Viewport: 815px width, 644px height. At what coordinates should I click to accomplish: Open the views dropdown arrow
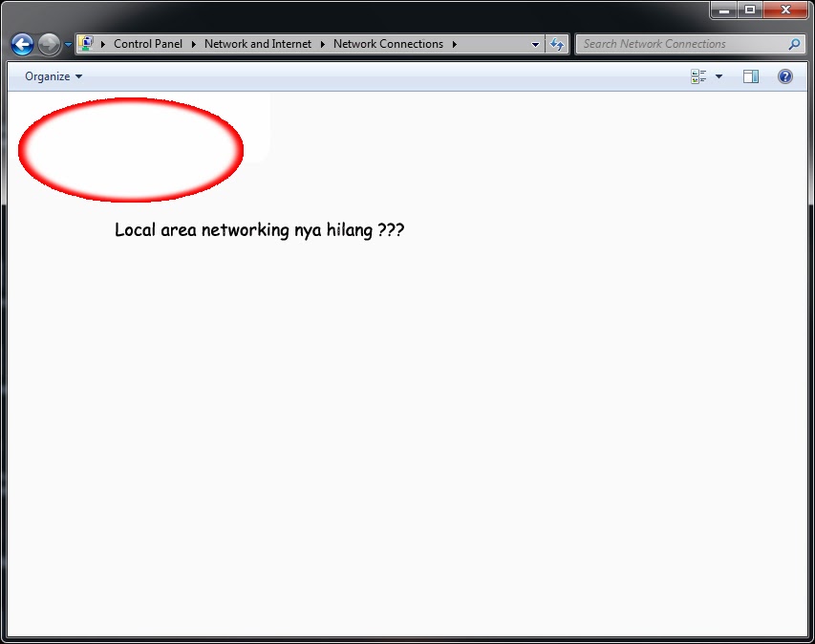pos(718,75)
